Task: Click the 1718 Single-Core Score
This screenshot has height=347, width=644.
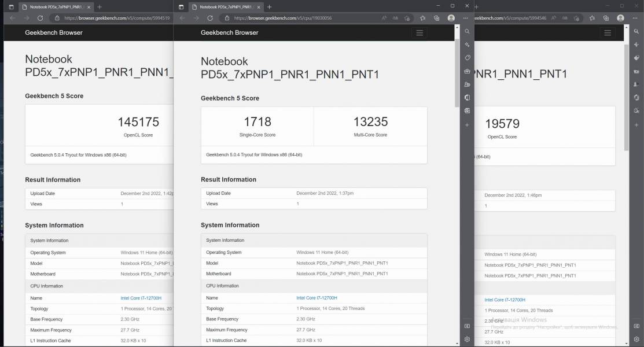Action: click(257, 121)
